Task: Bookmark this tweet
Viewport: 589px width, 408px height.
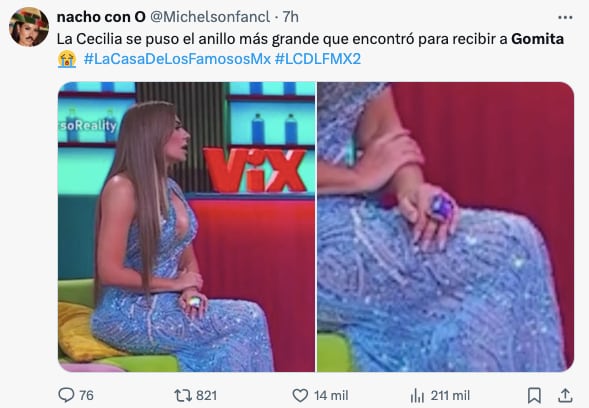Action: coord(534,395)
